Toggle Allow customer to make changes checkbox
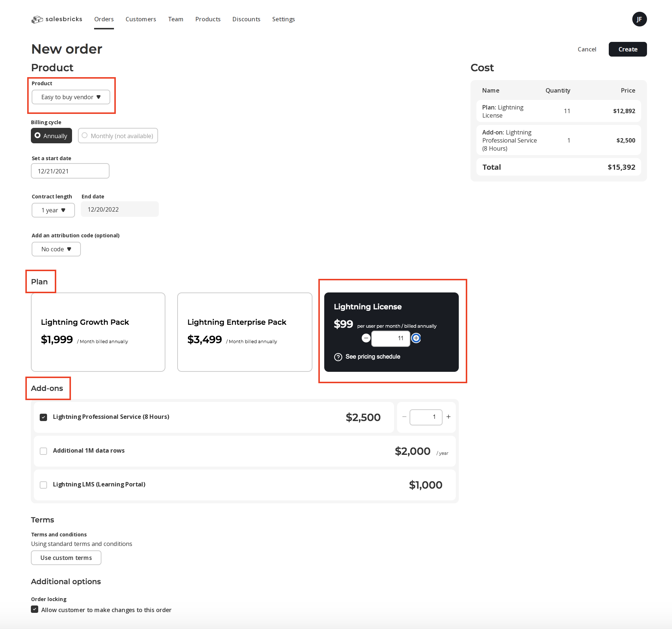672x629 pixels. point(35,609)
